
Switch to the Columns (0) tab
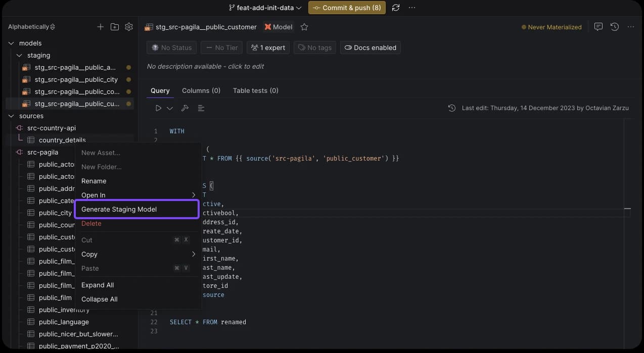click(x=201, y=90)
